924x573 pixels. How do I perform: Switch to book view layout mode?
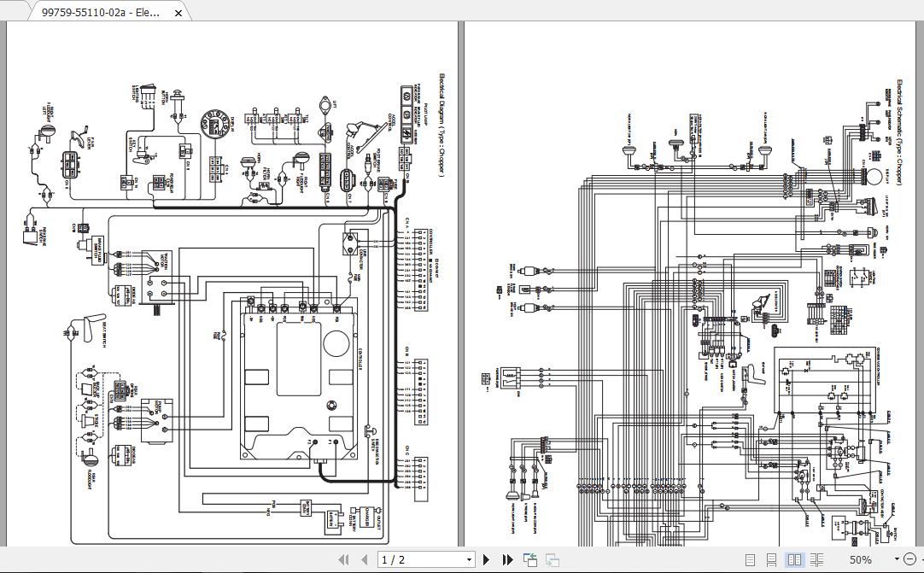tap(817, 559)
